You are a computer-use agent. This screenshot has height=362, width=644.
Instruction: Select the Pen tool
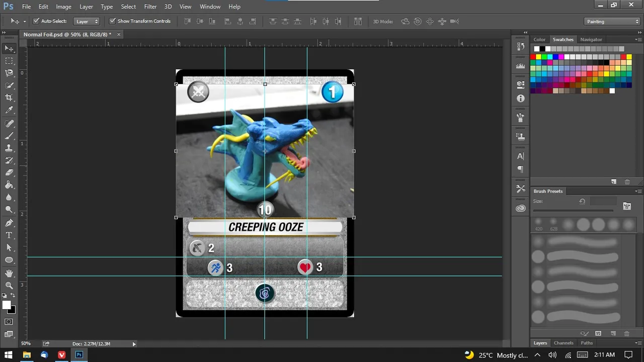pos(9,223)
